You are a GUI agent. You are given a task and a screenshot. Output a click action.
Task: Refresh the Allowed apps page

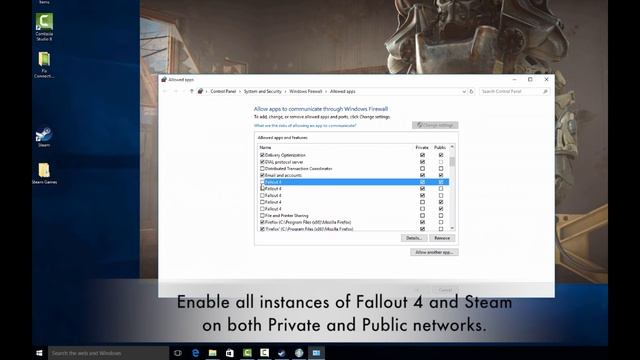(x=471, y=91)
